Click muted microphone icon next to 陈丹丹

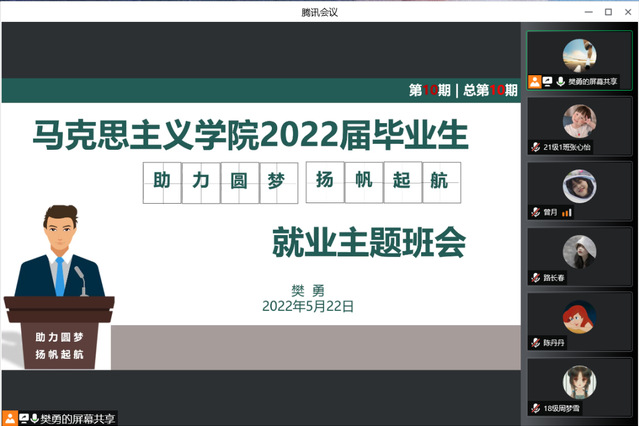pos(536,343)
